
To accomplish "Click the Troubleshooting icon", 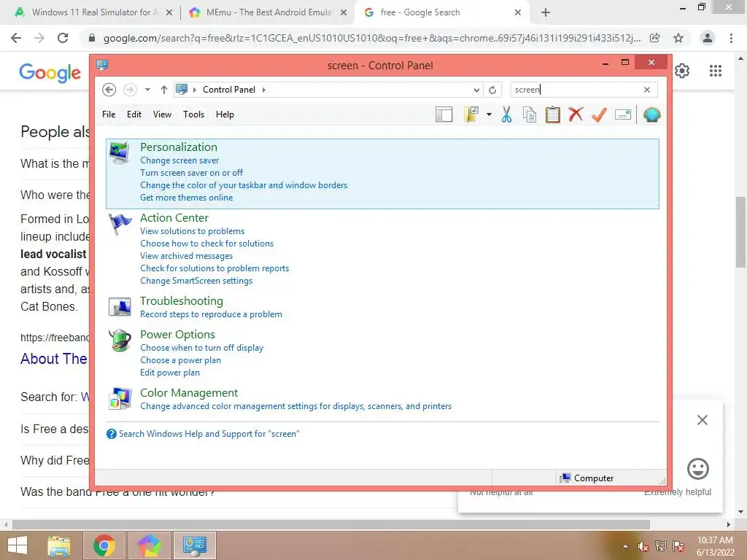I will [x=119, y=307].
